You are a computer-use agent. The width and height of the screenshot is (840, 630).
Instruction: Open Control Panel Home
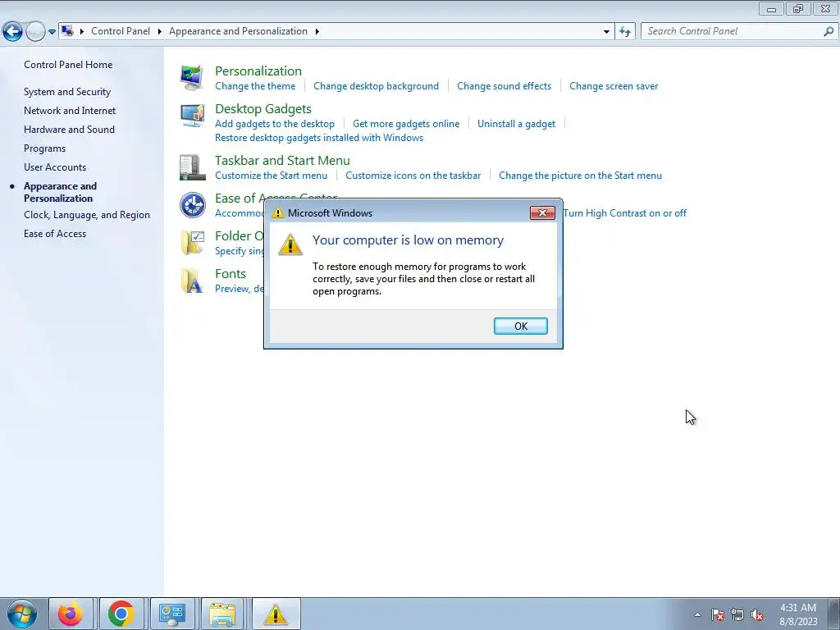68,65
